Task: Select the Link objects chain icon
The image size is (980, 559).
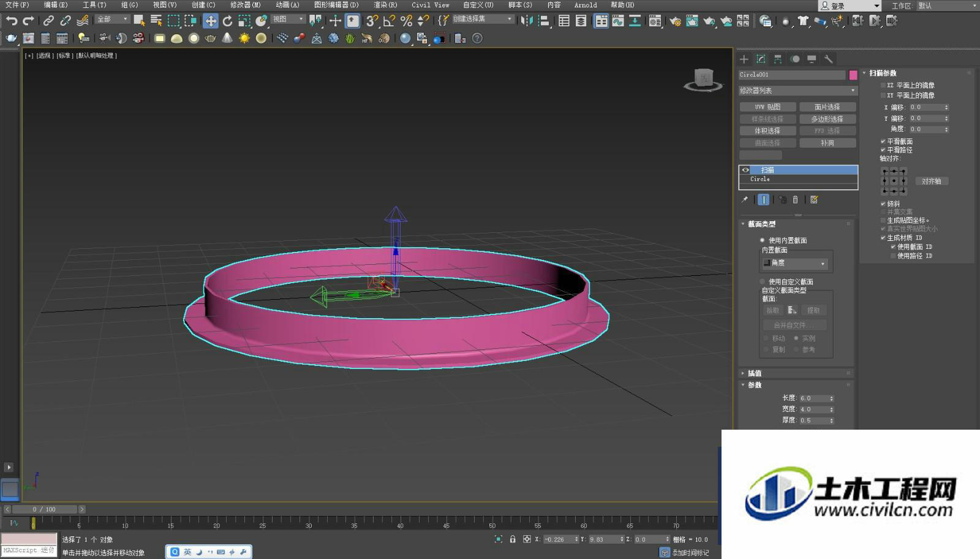Action: (48, 21)
